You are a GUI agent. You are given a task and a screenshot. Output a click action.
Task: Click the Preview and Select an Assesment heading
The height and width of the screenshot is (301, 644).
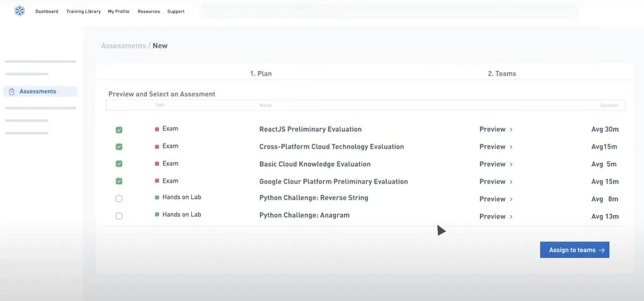[x=162, y=94]
